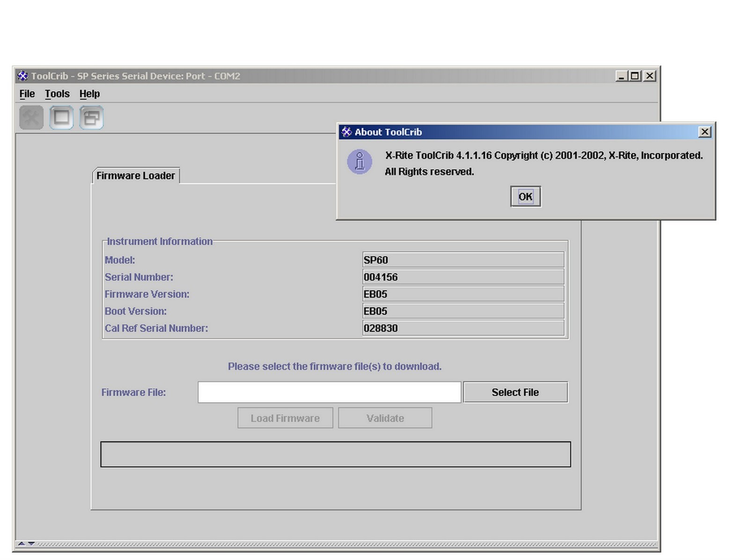Click the Boot Version field showing EB05

[463, 311]
